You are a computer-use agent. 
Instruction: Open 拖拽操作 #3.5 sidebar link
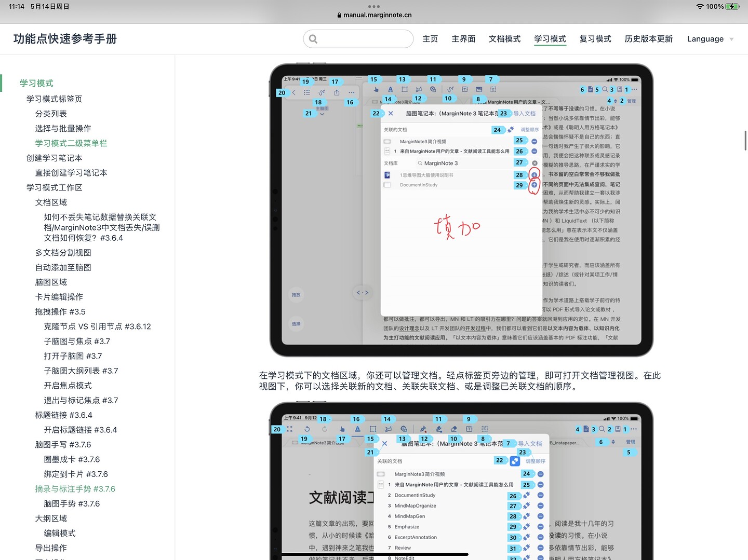point(60,312)
